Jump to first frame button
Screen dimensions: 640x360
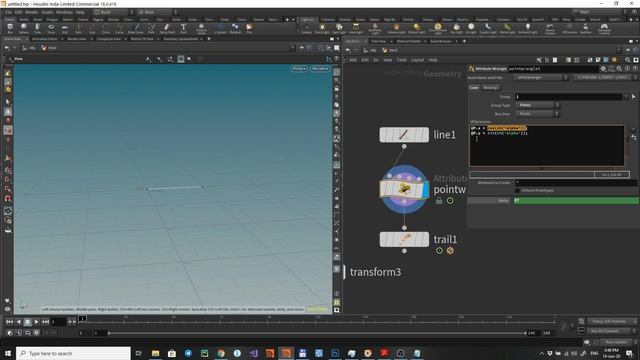(9, 322)
